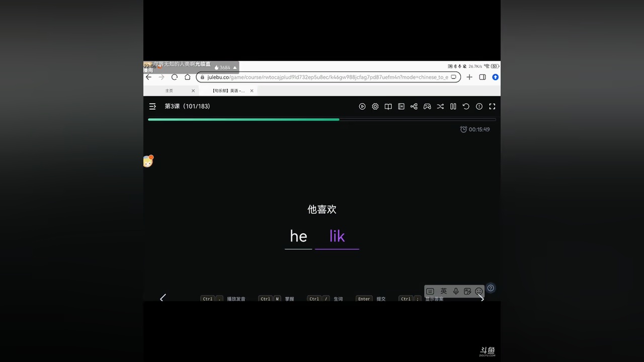Image resolution: width=644 pixels, height=362 pixels.
Task: Go forward in the browser
Action: (x=162, y=77)
